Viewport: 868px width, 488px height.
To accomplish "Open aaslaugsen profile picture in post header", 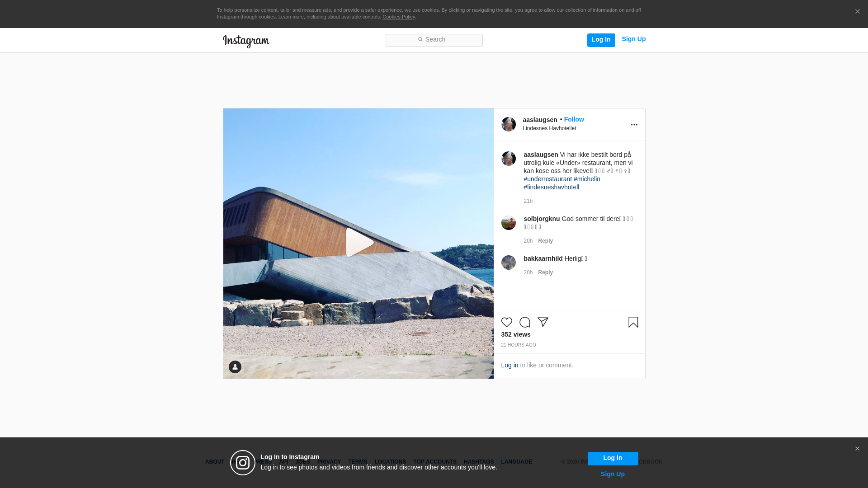I will (509, 124).
